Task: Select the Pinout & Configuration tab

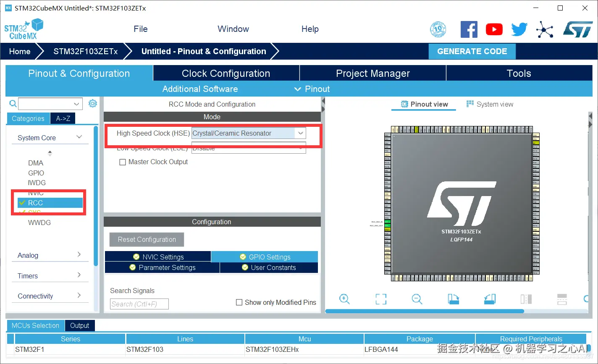Action: [x=79, y=73]
